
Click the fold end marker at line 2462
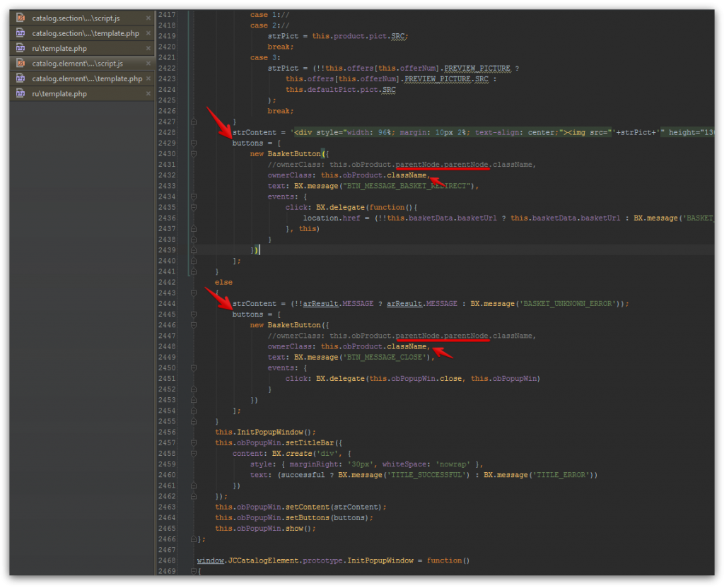coord(194,496)
